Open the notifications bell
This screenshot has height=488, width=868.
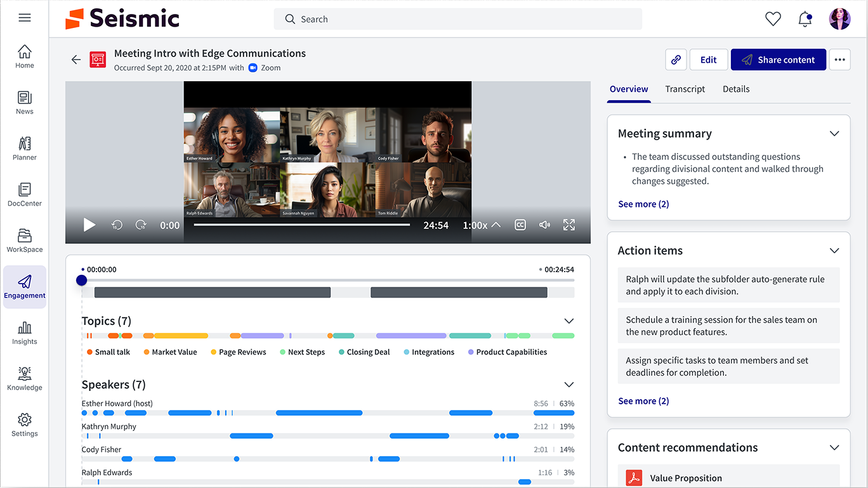[x=805, y=19]
